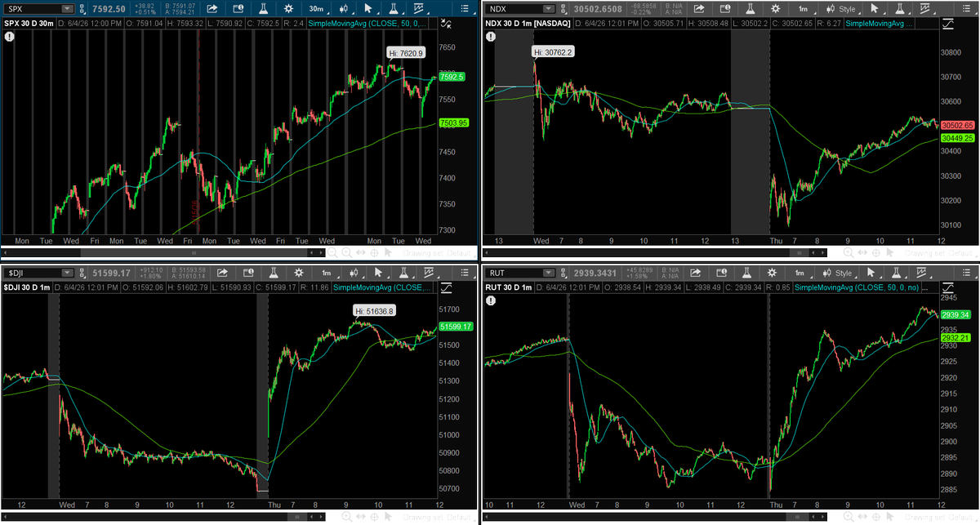Share the $DJI chart via share icon
980x525 pixels.
(222, 273)
